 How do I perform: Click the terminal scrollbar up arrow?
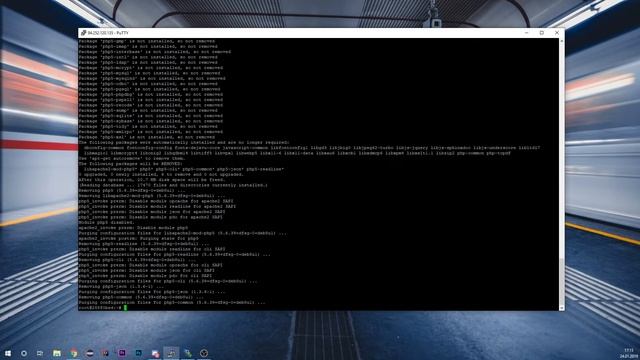point(562,41)
